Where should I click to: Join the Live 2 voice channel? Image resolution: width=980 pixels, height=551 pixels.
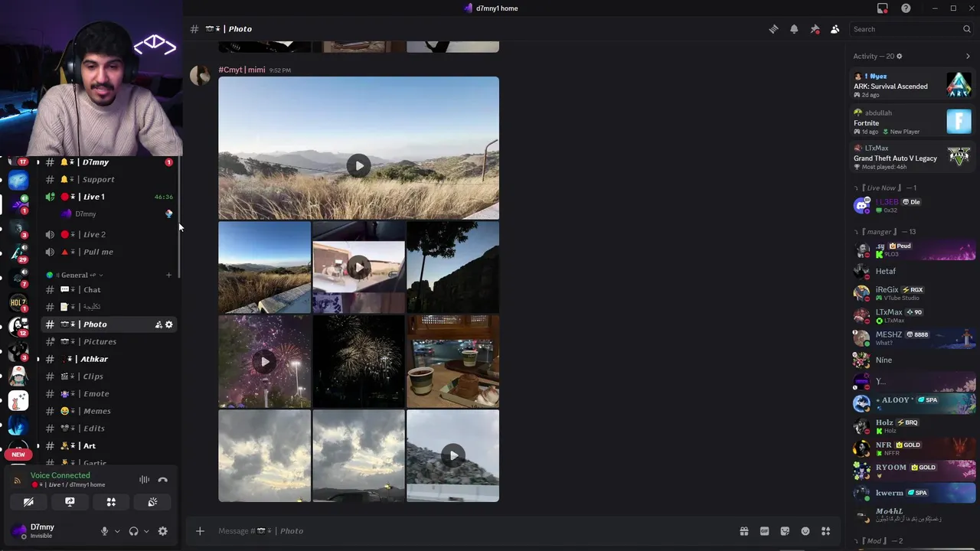pyautogui.click(x=109, y=234)
